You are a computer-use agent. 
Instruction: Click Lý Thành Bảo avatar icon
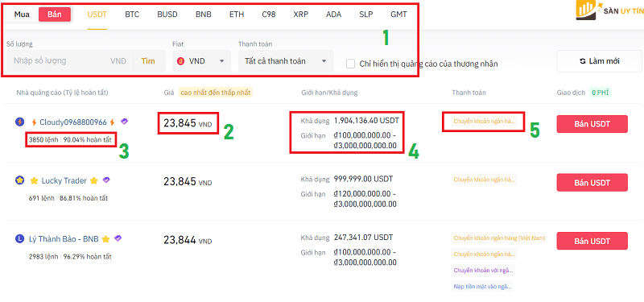tap(19, 238)
